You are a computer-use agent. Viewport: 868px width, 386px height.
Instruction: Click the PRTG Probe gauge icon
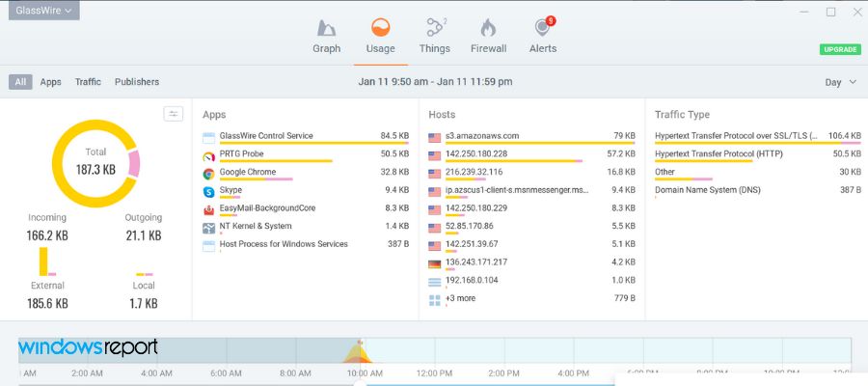pyautogui.click(x=208, y=156)
